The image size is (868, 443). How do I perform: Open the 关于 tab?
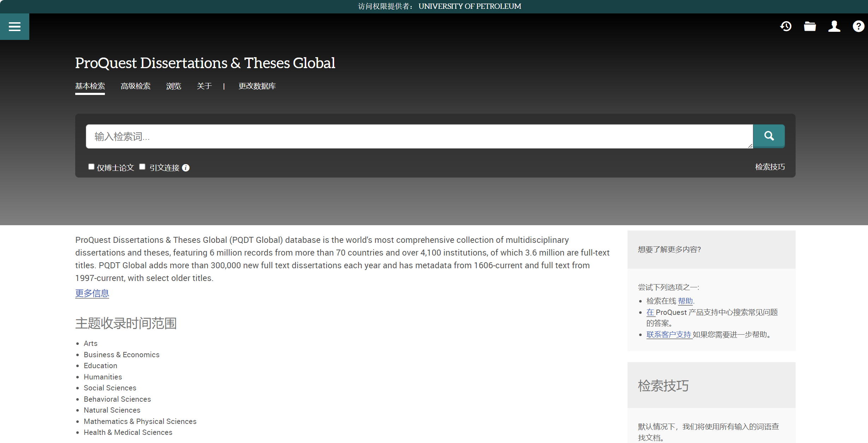pos(204,86)
